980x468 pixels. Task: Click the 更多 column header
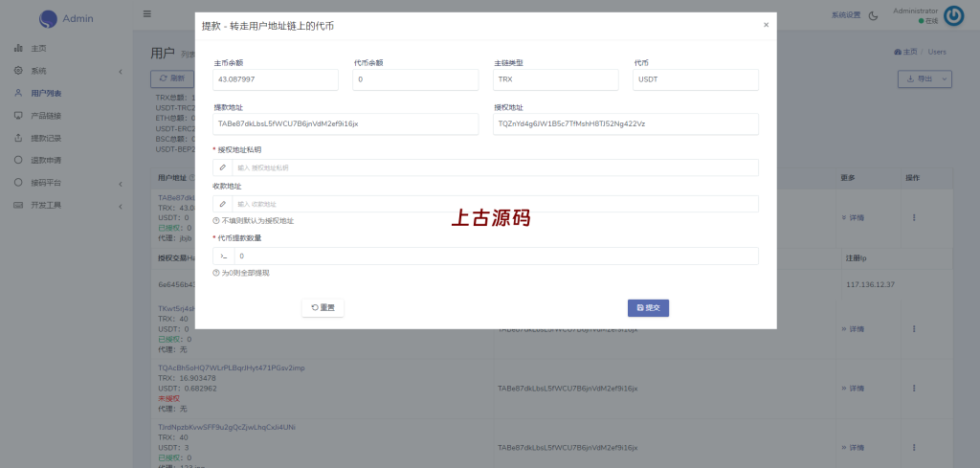[x=848, y=178]
